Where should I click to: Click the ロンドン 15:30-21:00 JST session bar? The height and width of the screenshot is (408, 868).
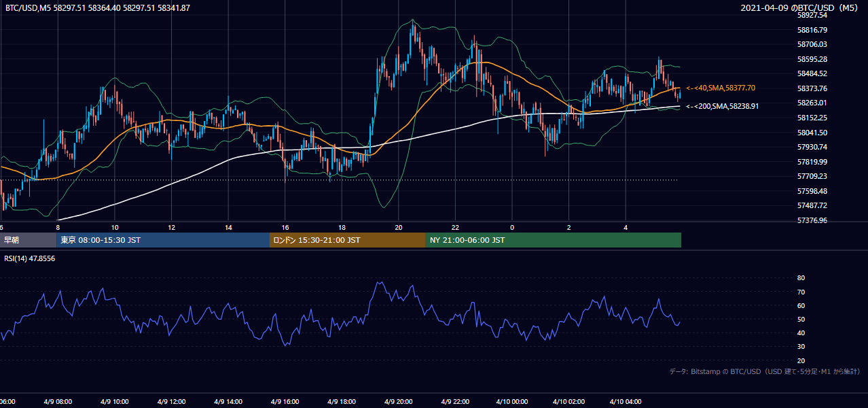[348, 240]
